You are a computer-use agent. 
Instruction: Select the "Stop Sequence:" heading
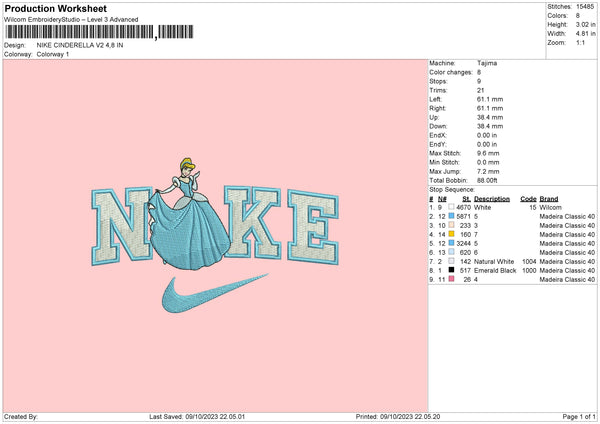[x=452, y=190]
